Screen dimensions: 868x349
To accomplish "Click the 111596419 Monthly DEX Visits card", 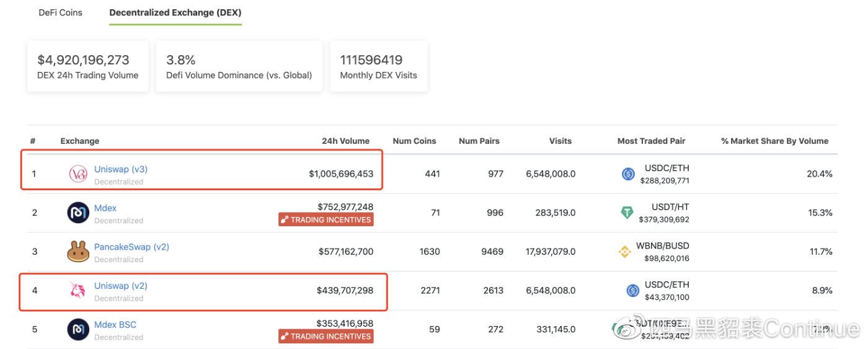I will pos(379,66).
